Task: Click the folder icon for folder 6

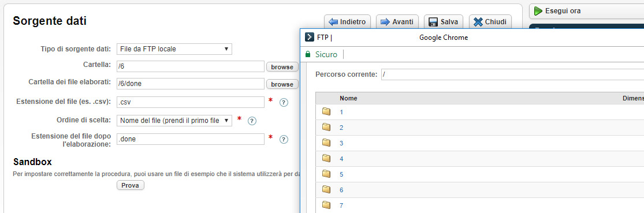Action: [x=326, y=189]
